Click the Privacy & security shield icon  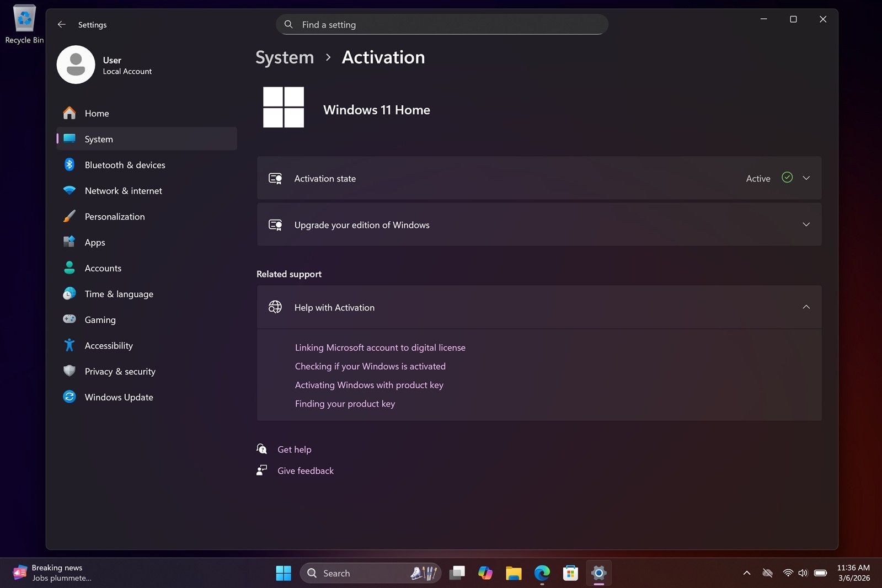tap(70, 371)
